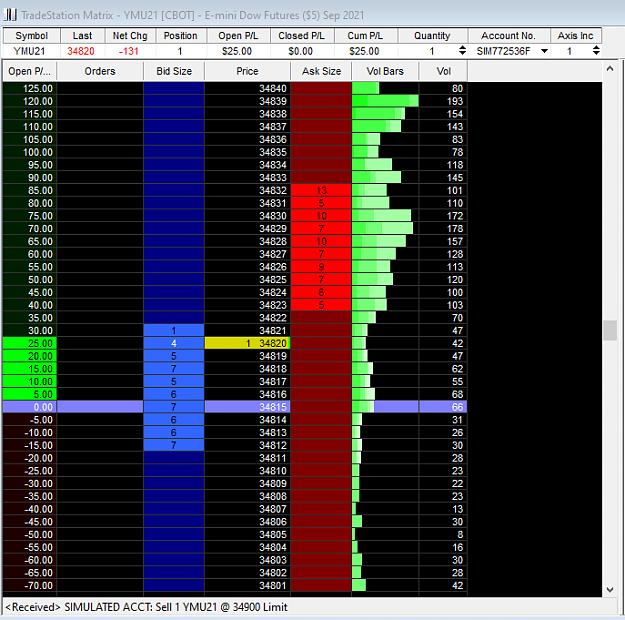
Task: Click the Account No. column header
Action: coord(509,36)
